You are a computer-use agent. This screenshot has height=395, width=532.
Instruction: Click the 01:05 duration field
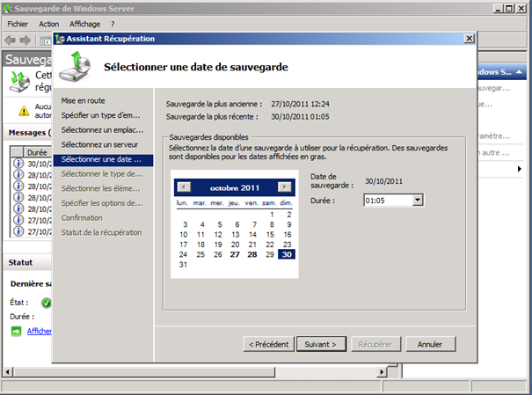point(388,201)
